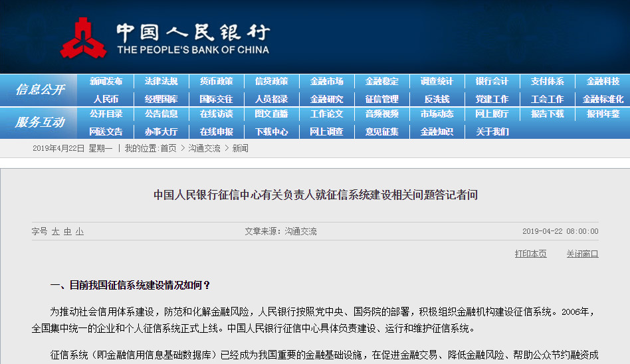Go to 网上展厅 page
Screen dimensions: 630x364
point(492,114)
